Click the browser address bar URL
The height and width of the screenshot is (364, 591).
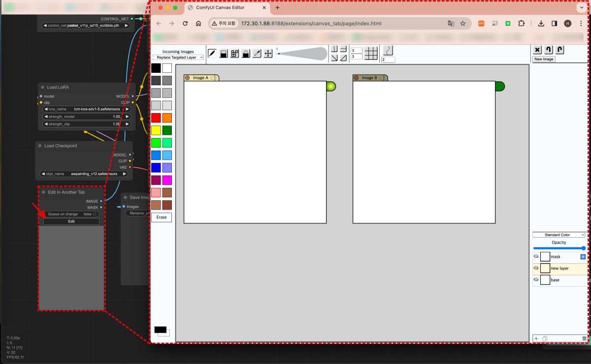pyautogui.click(x=311, y=24)
